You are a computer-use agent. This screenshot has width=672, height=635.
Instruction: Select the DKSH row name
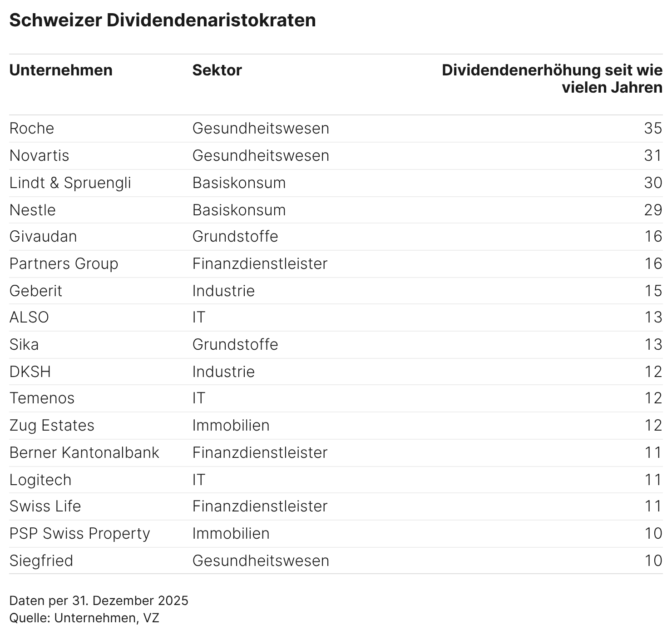30,372
